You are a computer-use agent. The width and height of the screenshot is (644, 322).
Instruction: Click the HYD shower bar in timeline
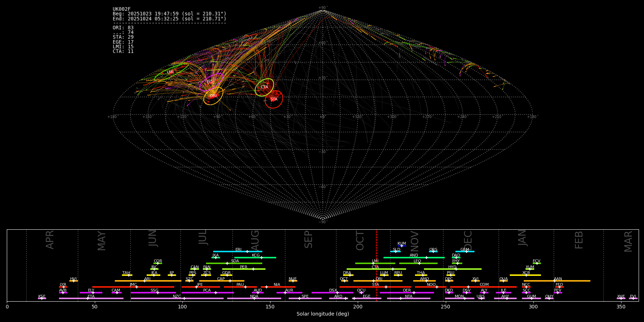pos(453,269)
